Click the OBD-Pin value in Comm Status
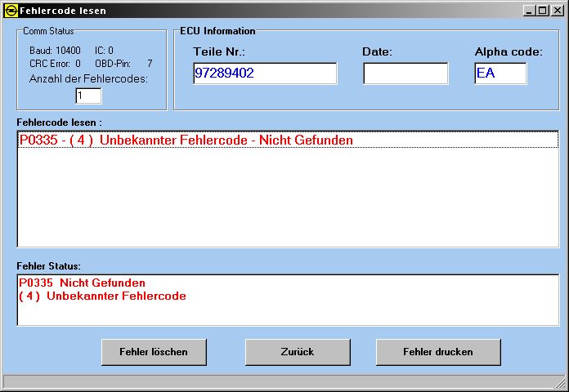Viewport: 569px width, 392px height. click(x=149, y=63)
